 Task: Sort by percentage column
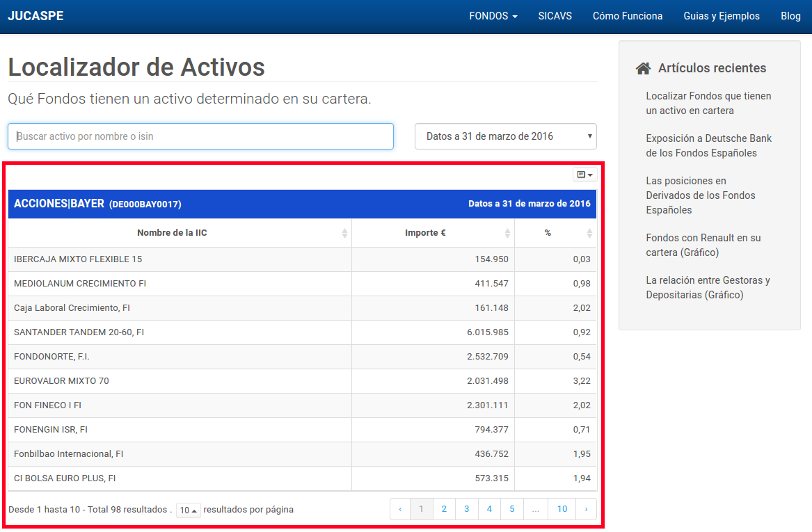[x=556, y=233]
